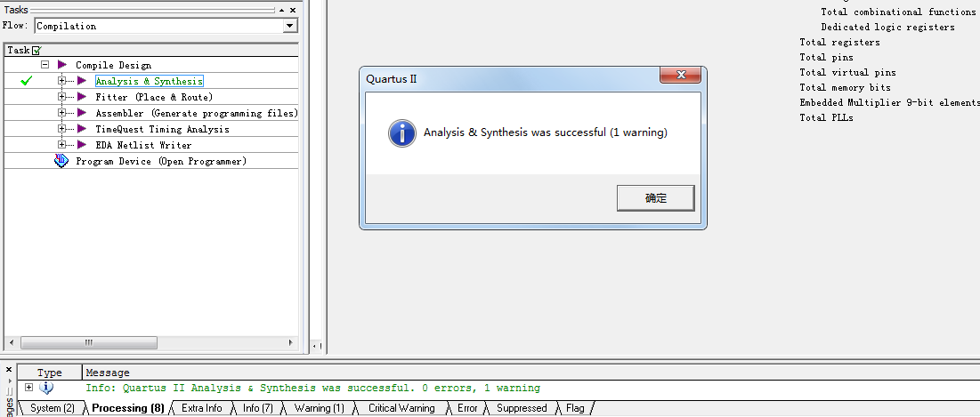This screenshot has width=980, height=417.
Task: Open the Critical Warning tab
Action: pos(401,408)
